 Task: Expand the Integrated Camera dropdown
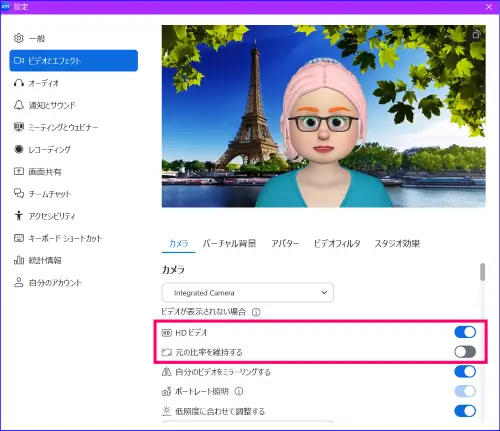point(248,293)
